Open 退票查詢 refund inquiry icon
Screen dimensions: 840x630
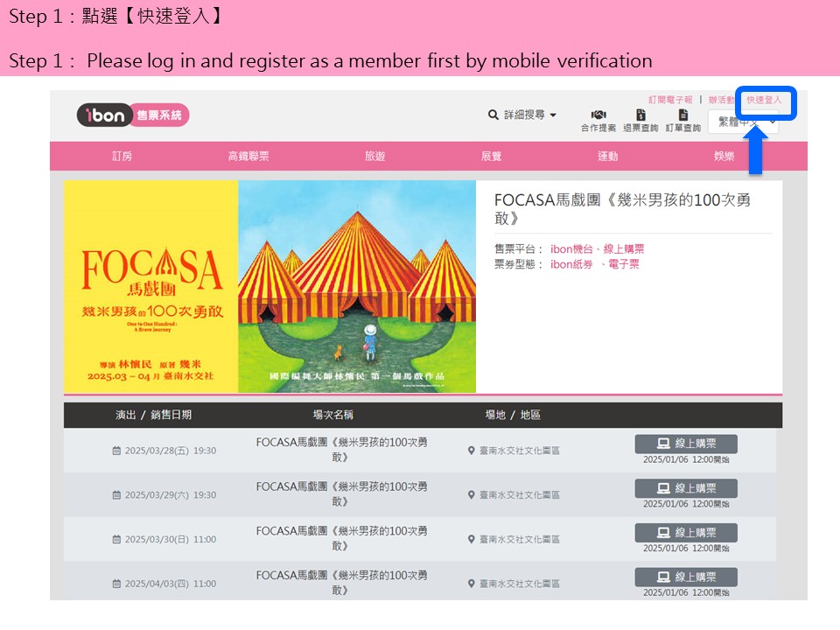click(x=640, y=115)
